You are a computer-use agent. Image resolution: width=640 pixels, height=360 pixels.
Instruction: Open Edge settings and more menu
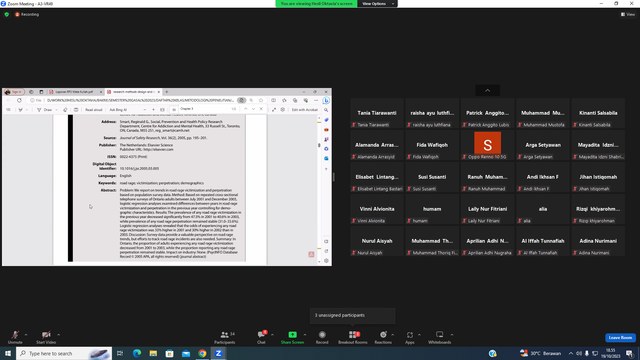[x=316, y=100]
